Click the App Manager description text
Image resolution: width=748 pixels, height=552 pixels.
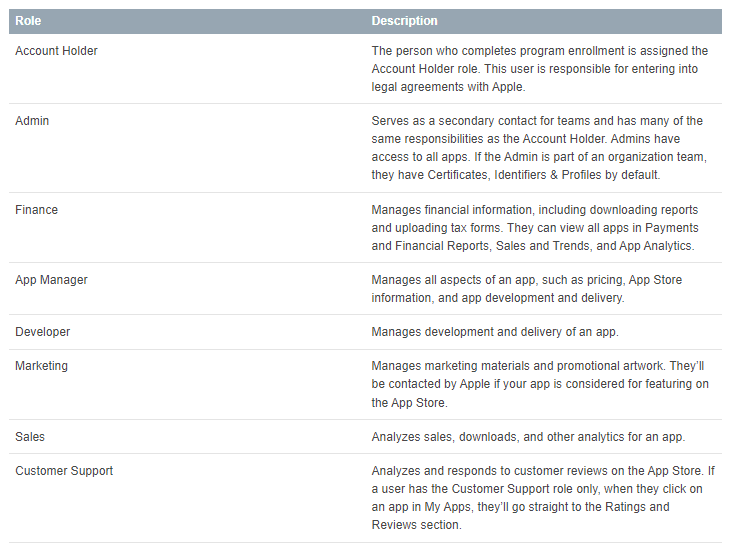click(527, 289)
